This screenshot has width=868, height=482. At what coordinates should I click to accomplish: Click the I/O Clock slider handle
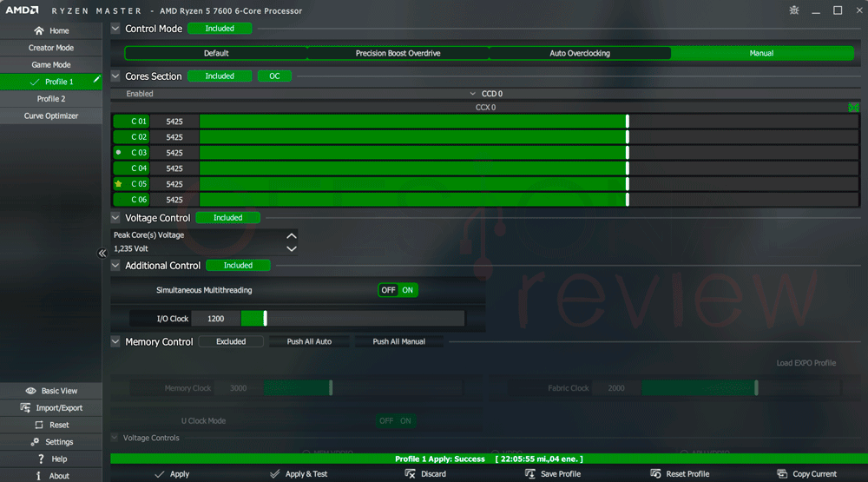coord(265,318)
